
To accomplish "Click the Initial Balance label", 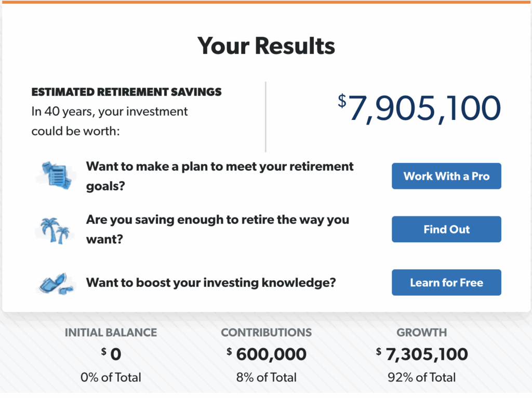I will coord(111,333).
